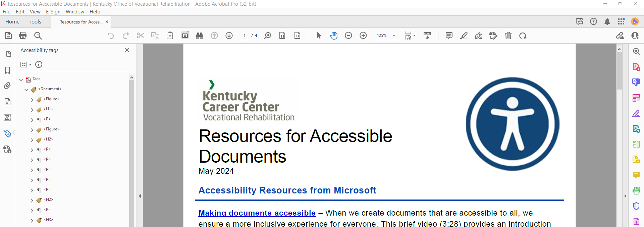644x227 pixels.
Task: Collapse the left navigation pane arrow
Action: [140, 196]
